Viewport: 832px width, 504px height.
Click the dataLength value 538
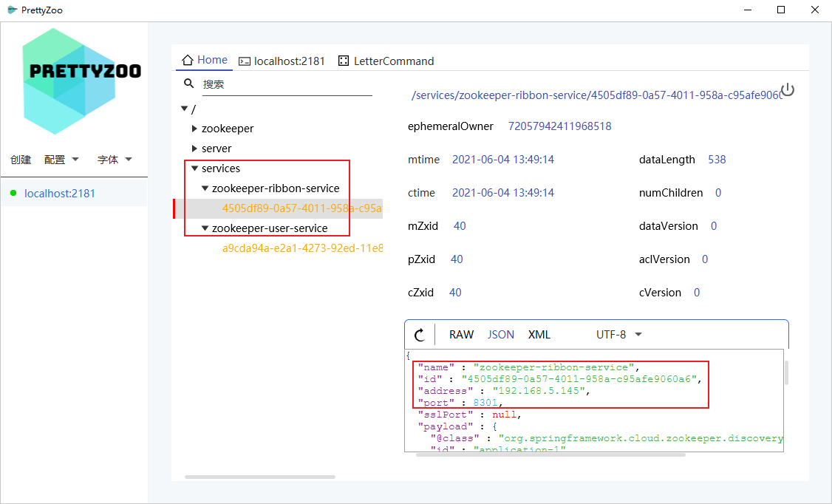pos(717,160)
